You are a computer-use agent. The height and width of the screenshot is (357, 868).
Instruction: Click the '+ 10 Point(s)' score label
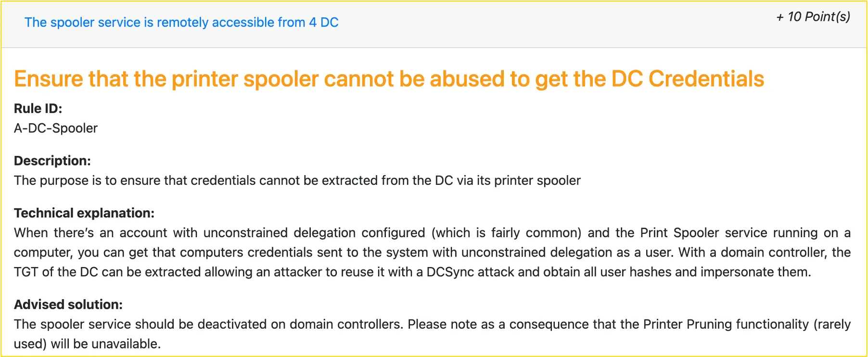[813, 17]
